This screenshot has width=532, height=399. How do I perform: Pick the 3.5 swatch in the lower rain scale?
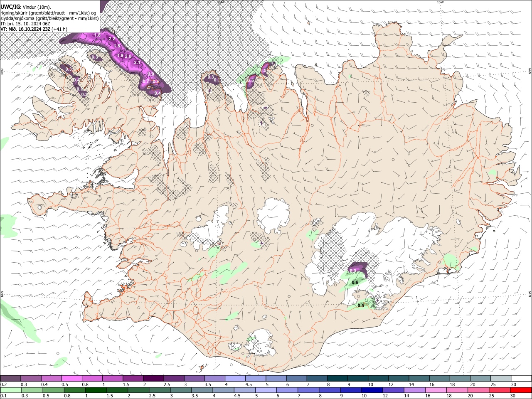(x=202, y=390)
